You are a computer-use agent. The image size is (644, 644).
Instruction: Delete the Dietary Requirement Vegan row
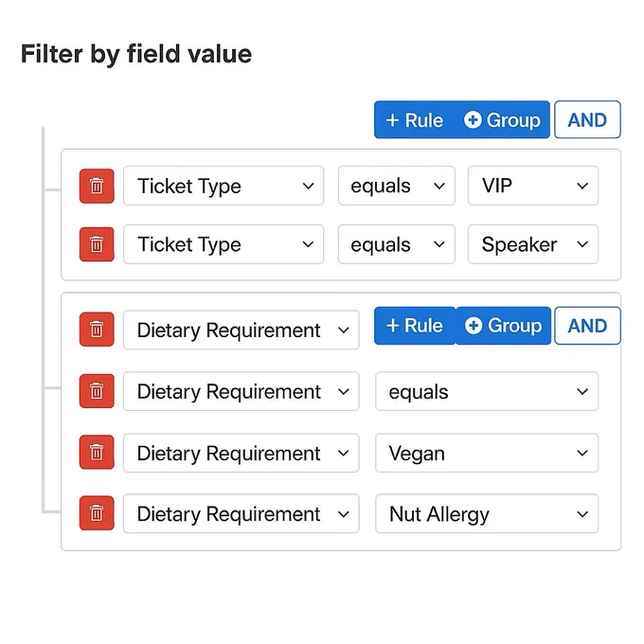pos(97,452)
